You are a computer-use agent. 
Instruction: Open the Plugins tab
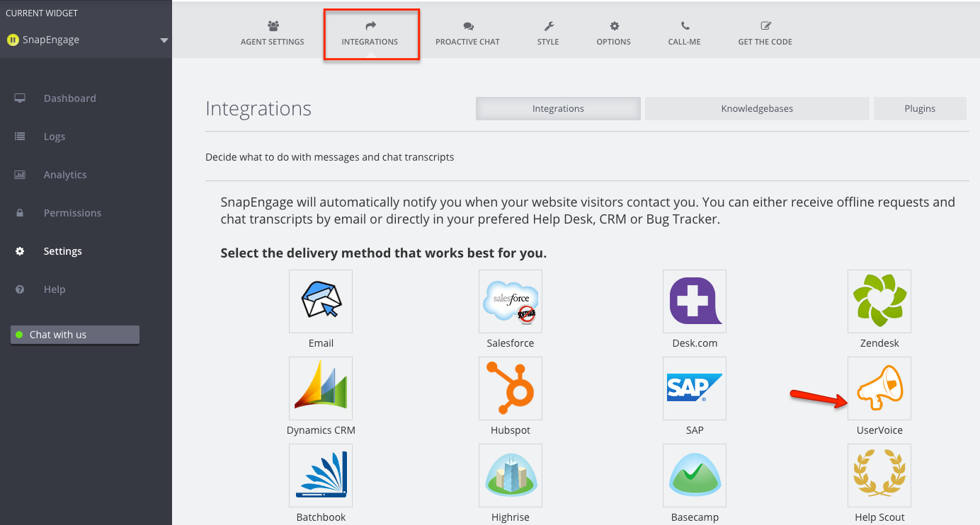pos(920,108)
